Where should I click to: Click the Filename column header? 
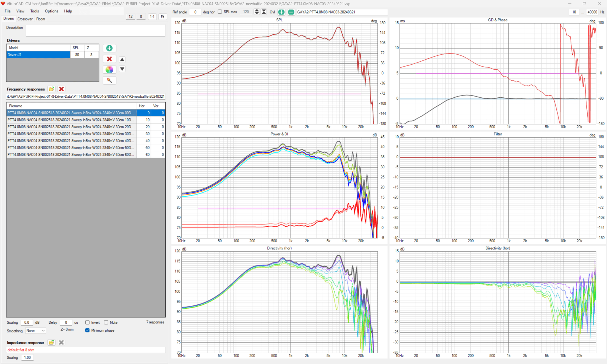point(71,106)
